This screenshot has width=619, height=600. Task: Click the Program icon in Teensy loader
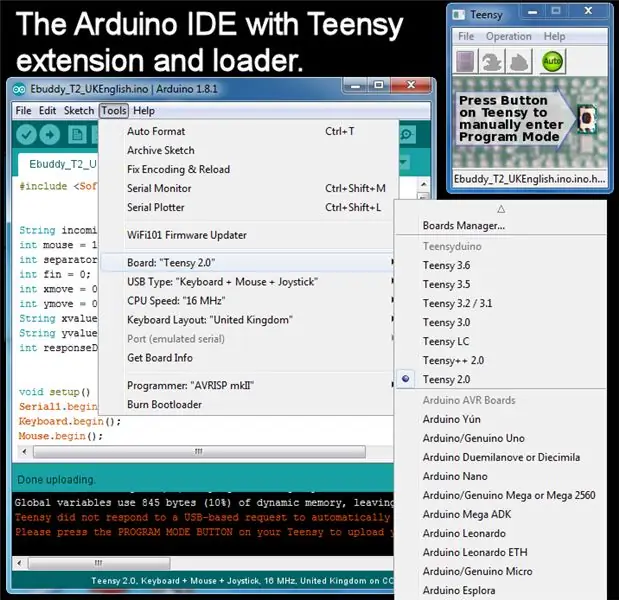[491, 61]
